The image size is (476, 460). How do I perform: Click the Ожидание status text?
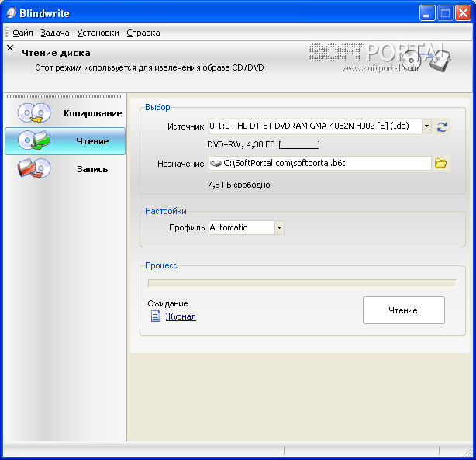point(167,303)
